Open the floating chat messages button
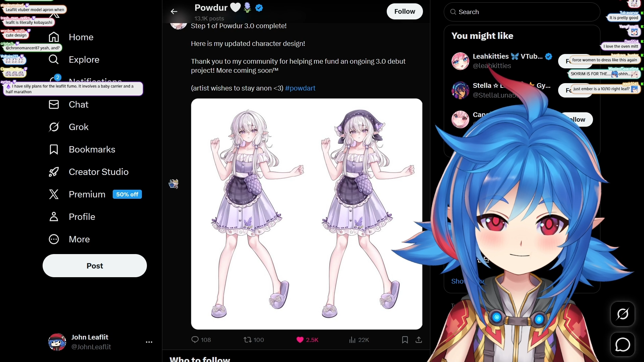The image size is (644, 362). pyautogui.click(x=623, y=345)
